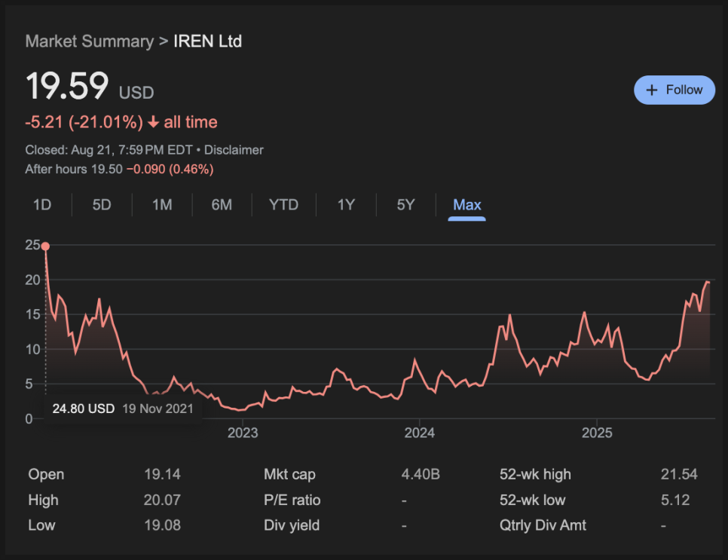Click the 25 y-axis label
The width and height of the screenshot is (728, 560).
pos(32,245)
